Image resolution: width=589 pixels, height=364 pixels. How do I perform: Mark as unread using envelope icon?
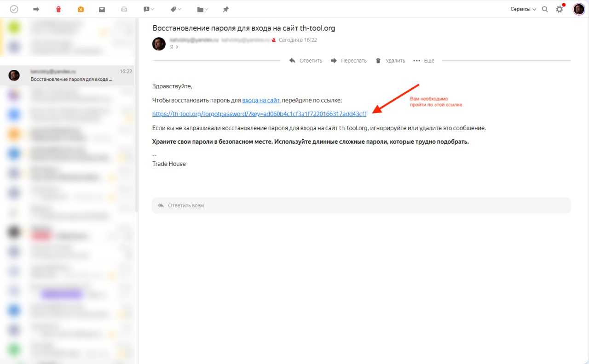(102, 9)
